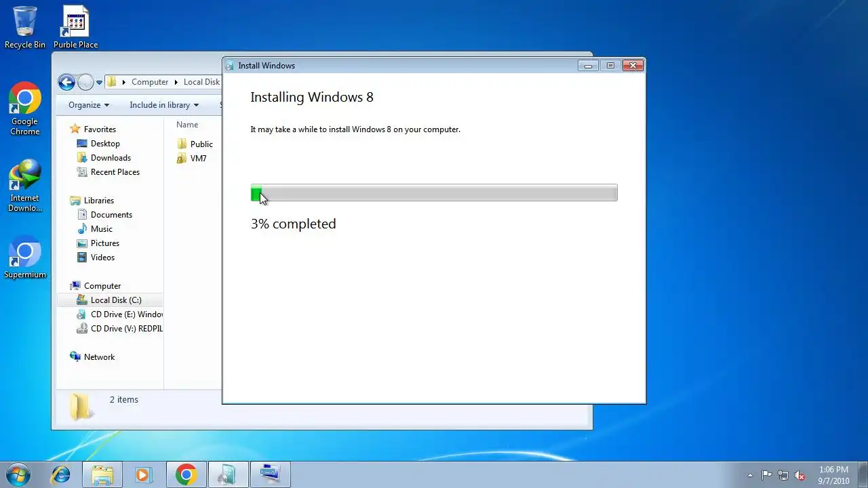
Task: Open the clock showing 1:06 PM
Action: (x=833, y=475)
